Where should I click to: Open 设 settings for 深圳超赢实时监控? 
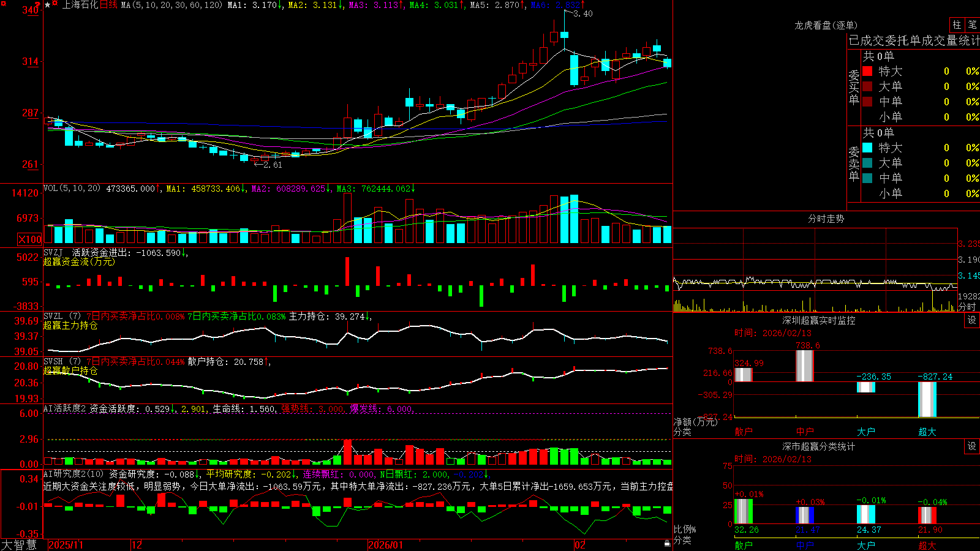[972, 320]
